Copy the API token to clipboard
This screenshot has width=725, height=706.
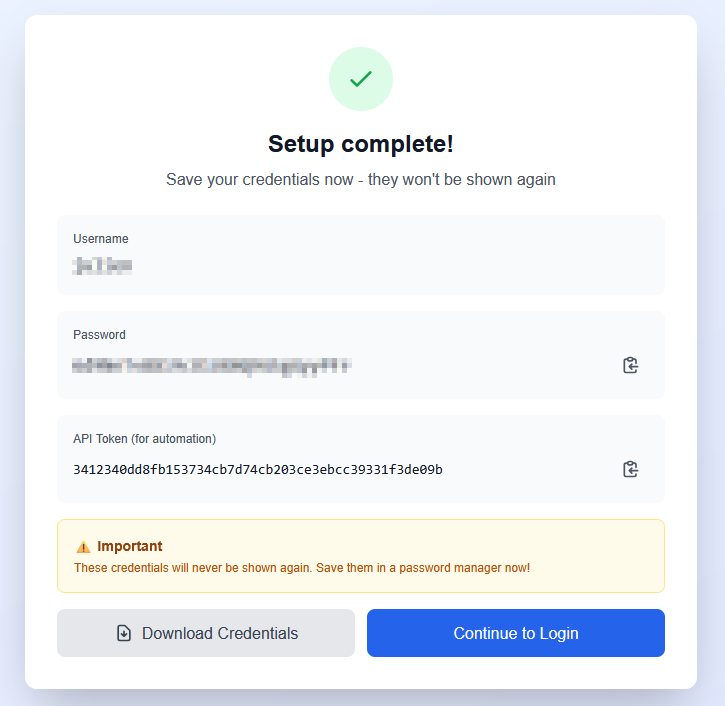pos(630,469)
